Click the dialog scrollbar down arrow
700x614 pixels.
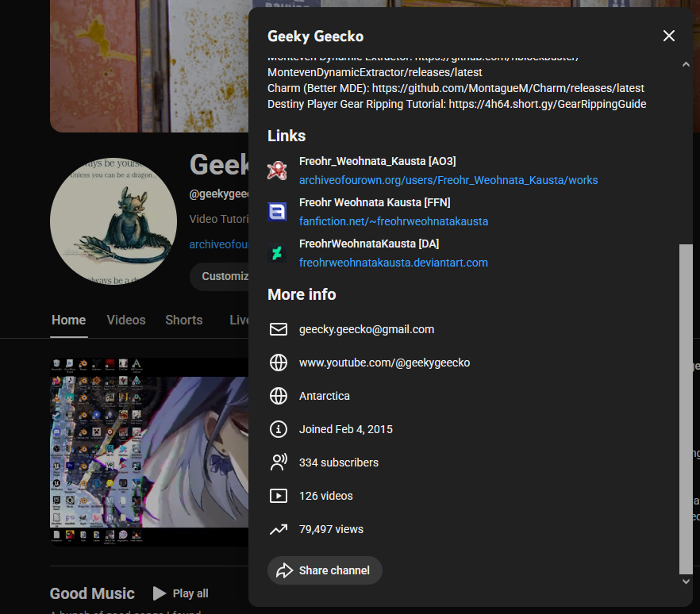coord(687,581)
